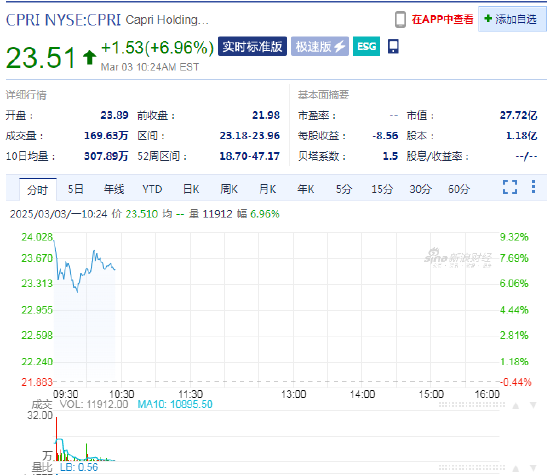Open the 在APP中查看 link

point(442,19)
